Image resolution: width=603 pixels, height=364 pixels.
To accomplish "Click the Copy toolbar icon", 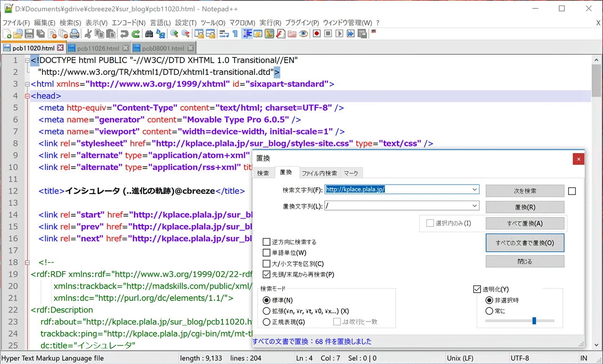I will 99,34.
